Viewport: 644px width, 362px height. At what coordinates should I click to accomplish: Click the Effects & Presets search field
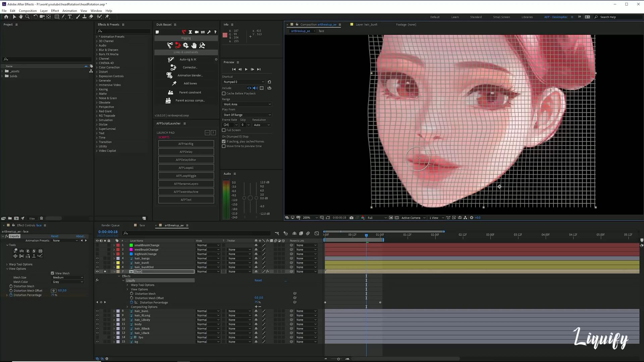(123, 31)
